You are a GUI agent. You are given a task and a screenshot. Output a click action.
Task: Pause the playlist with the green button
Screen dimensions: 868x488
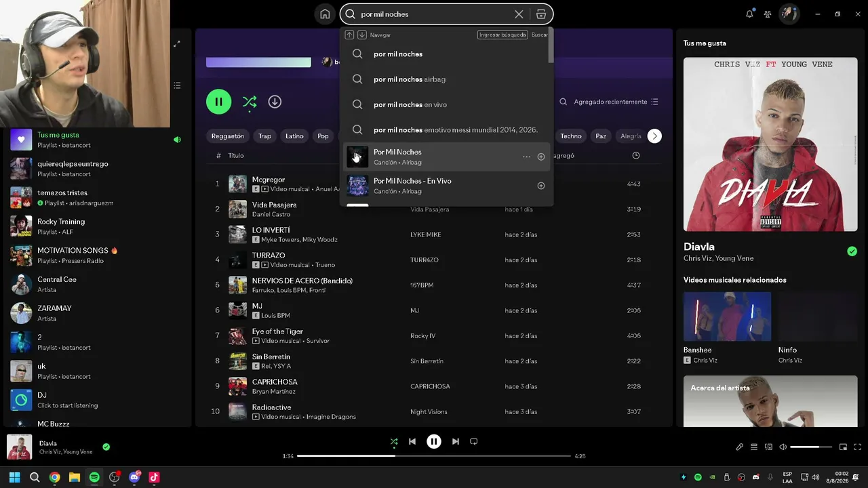[x=219, y=102]
